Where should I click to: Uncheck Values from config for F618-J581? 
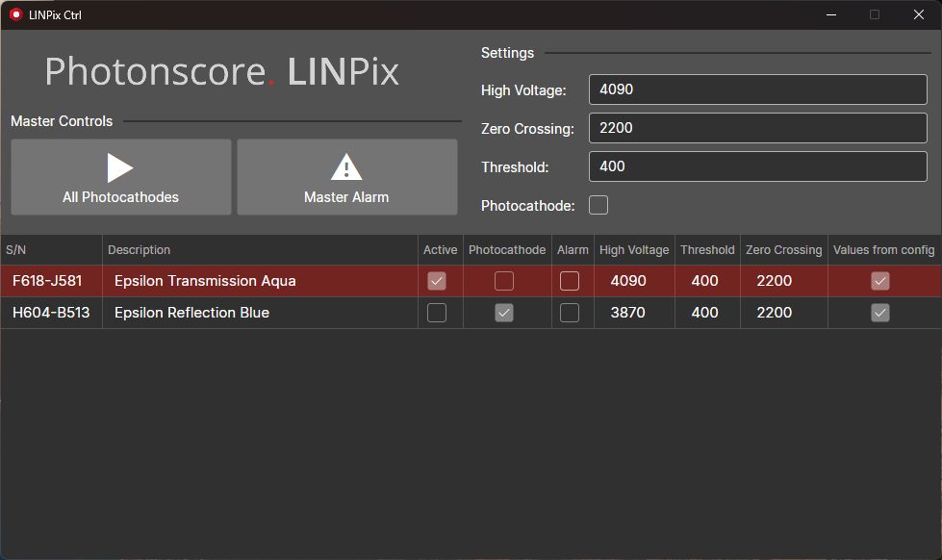[880, 281]
